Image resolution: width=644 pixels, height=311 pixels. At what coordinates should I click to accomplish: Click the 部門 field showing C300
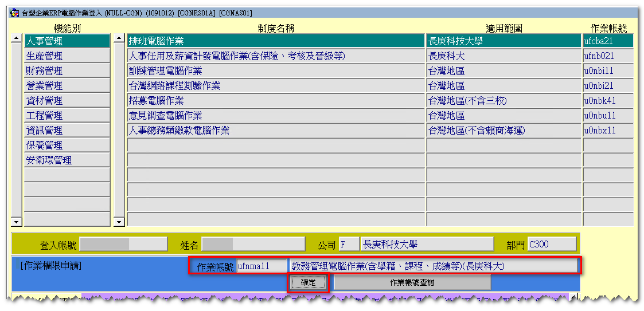[x=552, y=244]
